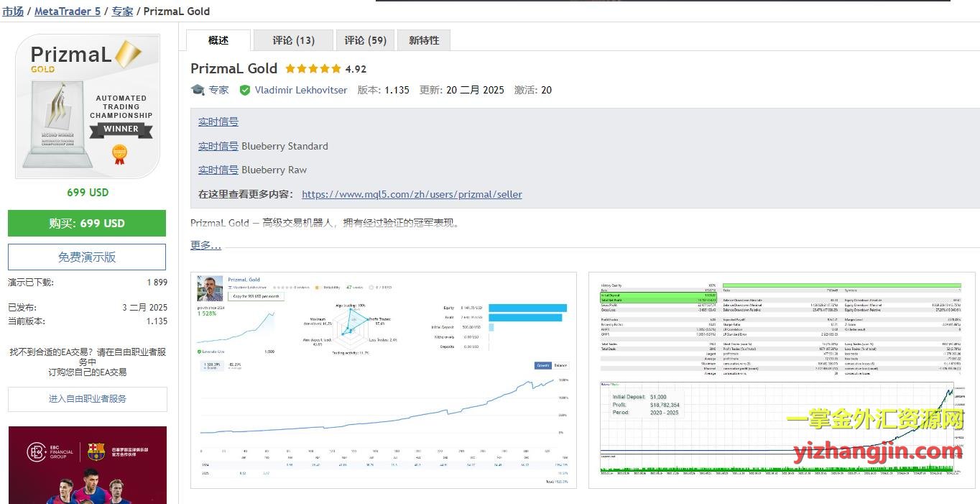Click the 更新: 20 二月 2025 text
Screen dimensions: 980x504
462,90
